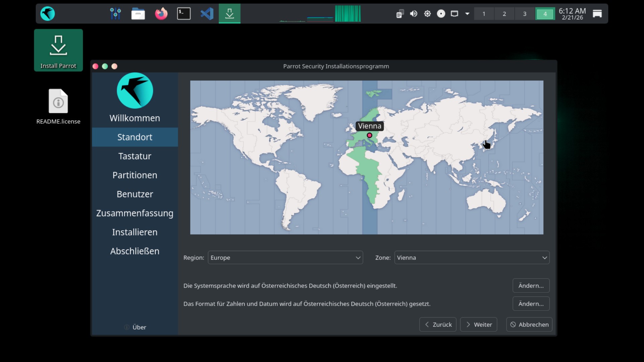Click Ändern for system language

(531, 286)
